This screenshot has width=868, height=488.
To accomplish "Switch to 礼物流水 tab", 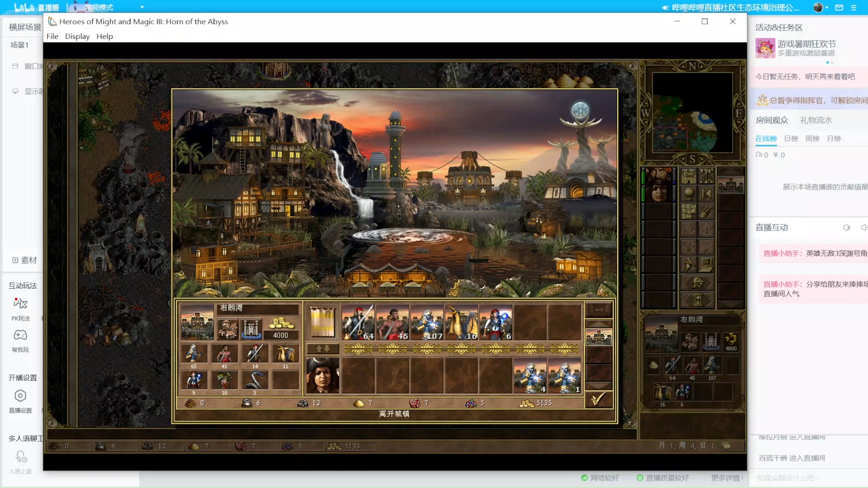I will (816, 120).
